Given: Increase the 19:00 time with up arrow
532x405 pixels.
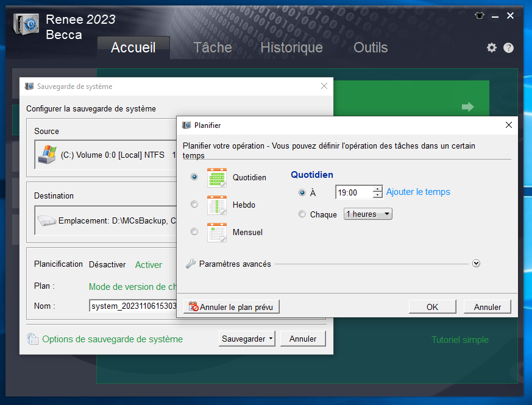Looking at the screenshot, I should coord(378,189).
